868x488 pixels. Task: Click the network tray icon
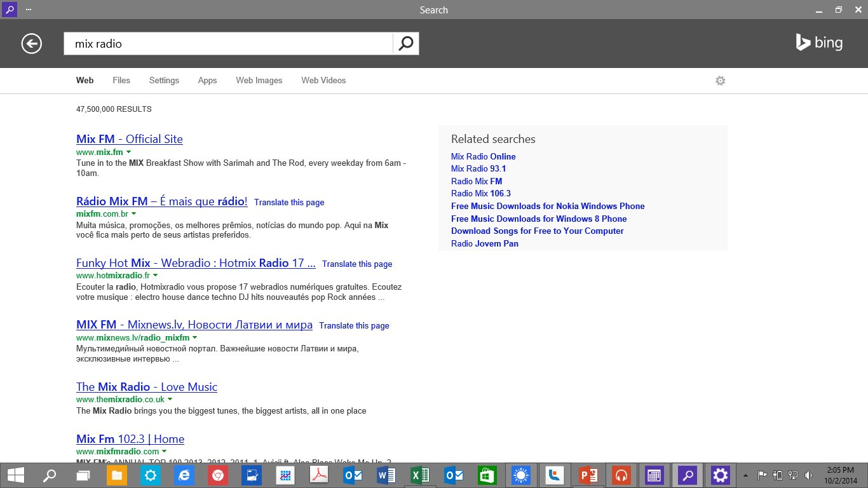(x=793, y=475)
